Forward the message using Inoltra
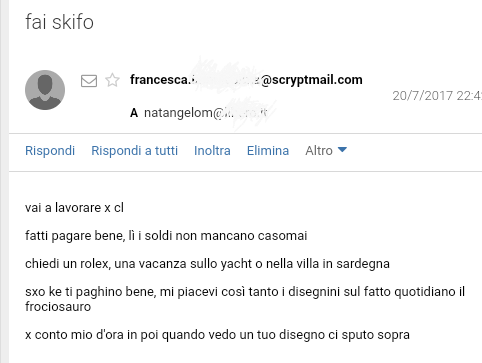 tap(212, 151)
